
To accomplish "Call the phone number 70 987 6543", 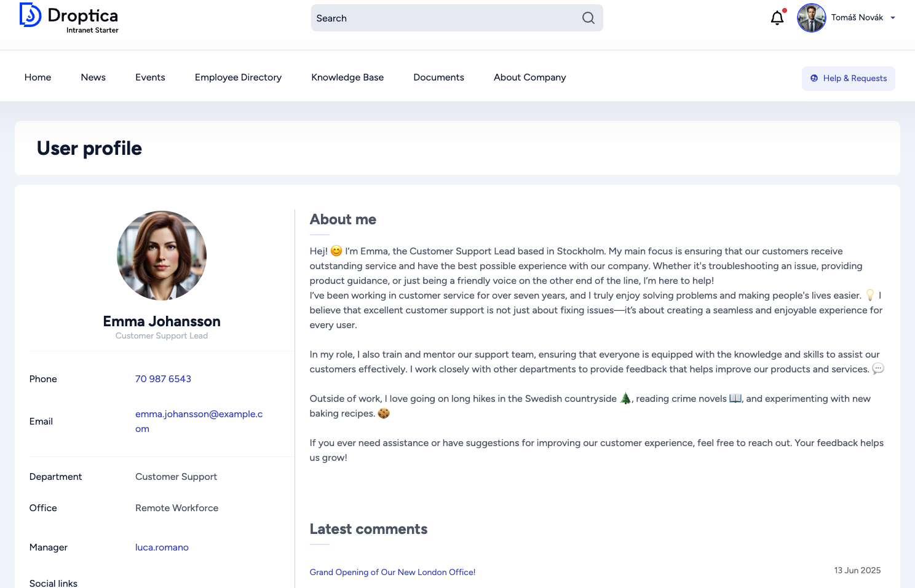I will (x=163, y=379).
